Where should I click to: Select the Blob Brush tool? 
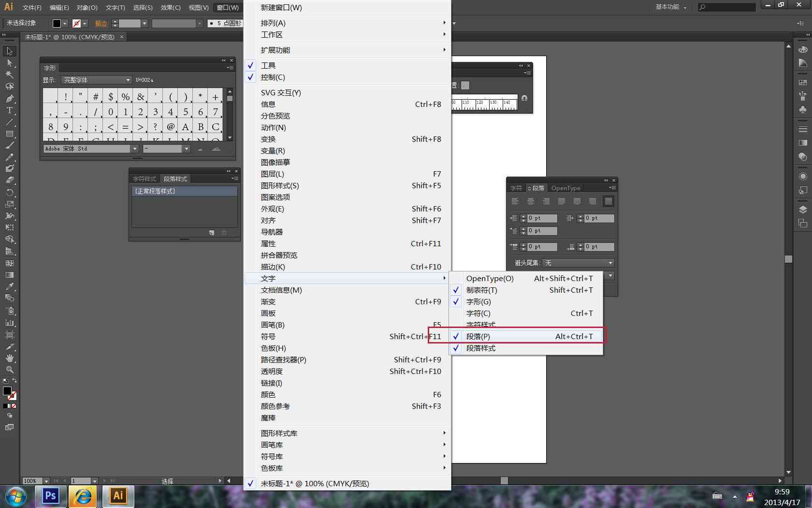(9, 168)
